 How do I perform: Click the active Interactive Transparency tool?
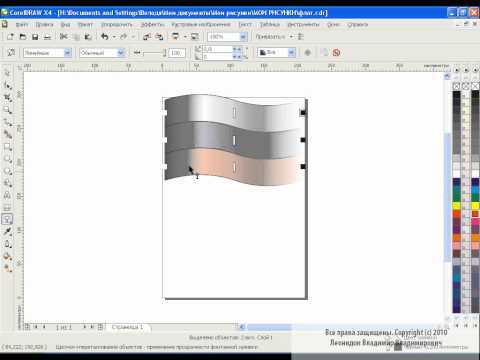coord(7,219)
